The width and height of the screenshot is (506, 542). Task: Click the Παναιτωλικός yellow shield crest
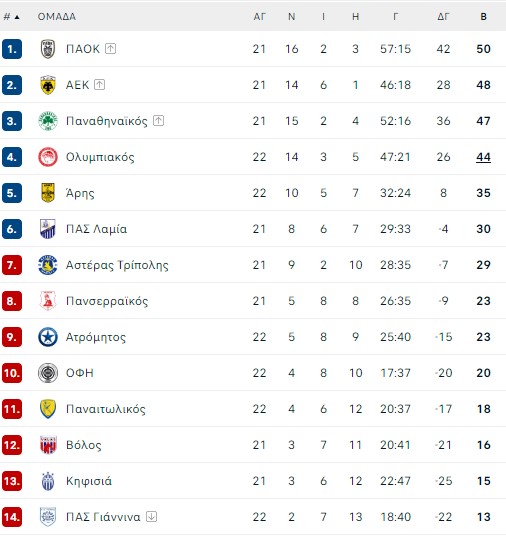[x=48, y=409]
